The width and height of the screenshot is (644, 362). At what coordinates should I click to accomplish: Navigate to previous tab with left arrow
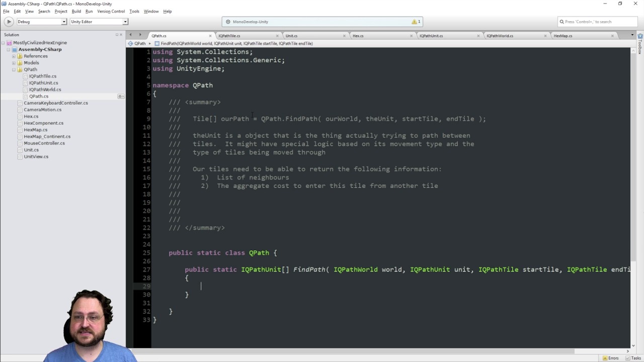point(130,35)
